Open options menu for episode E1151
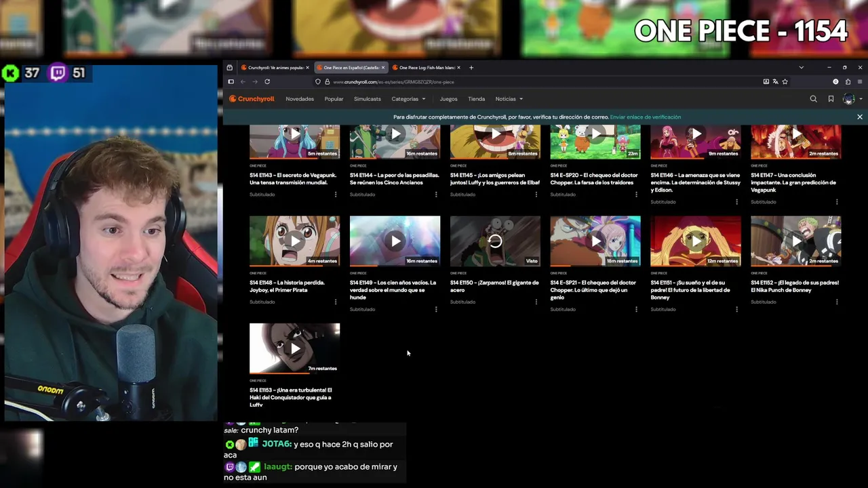Viewport: 868px width, 488px height. (736, 310)
